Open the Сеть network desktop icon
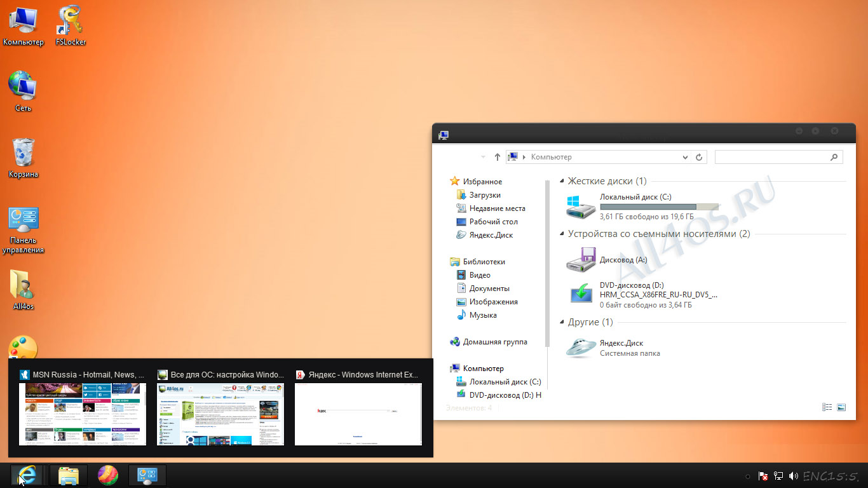This screenshot has width=868, height=488. pos(24,91)
